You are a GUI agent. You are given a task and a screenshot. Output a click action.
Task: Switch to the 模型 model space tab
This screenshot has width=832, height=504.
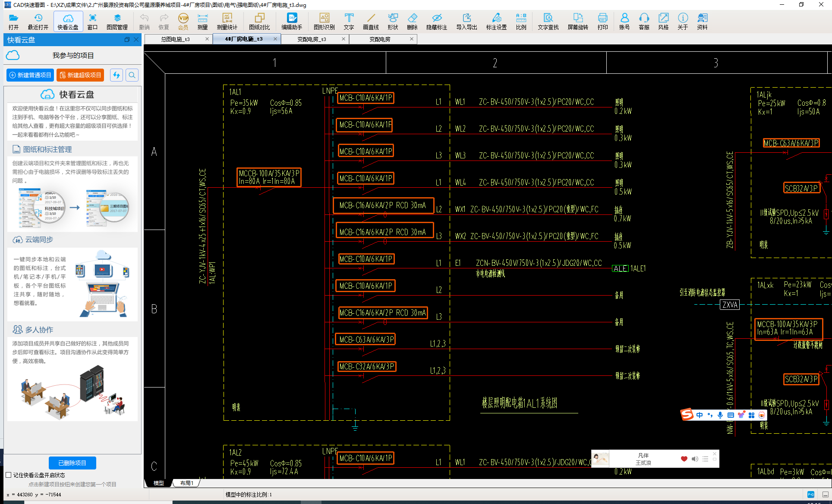click(159, 483)
